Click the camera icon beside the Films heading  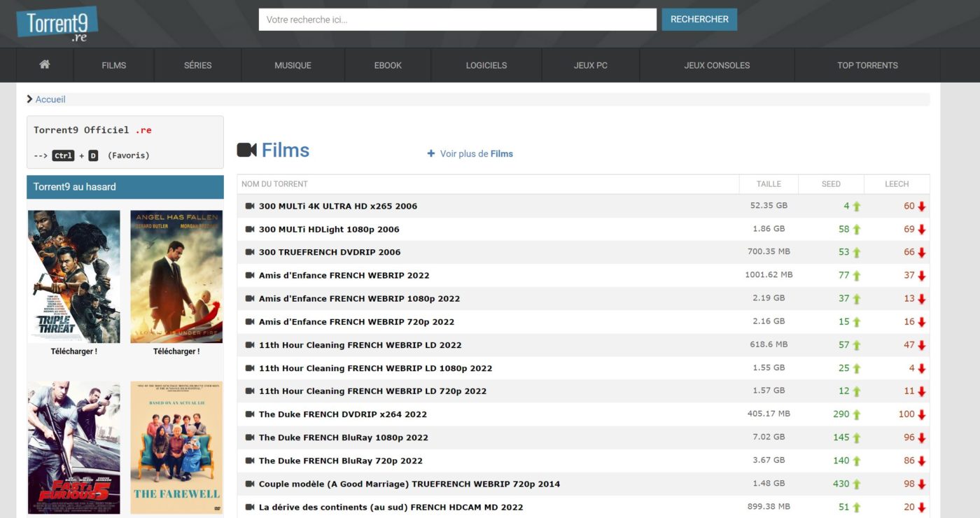click(x=247, y=150)
